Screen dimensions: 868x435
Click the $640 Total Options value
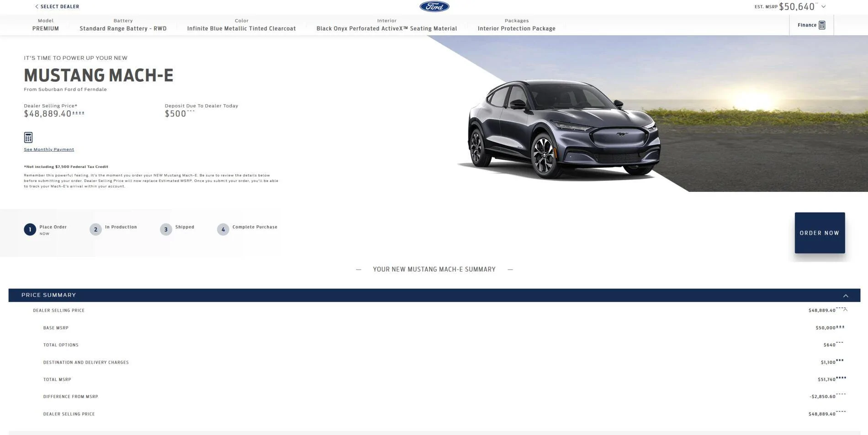click(830, 345)
